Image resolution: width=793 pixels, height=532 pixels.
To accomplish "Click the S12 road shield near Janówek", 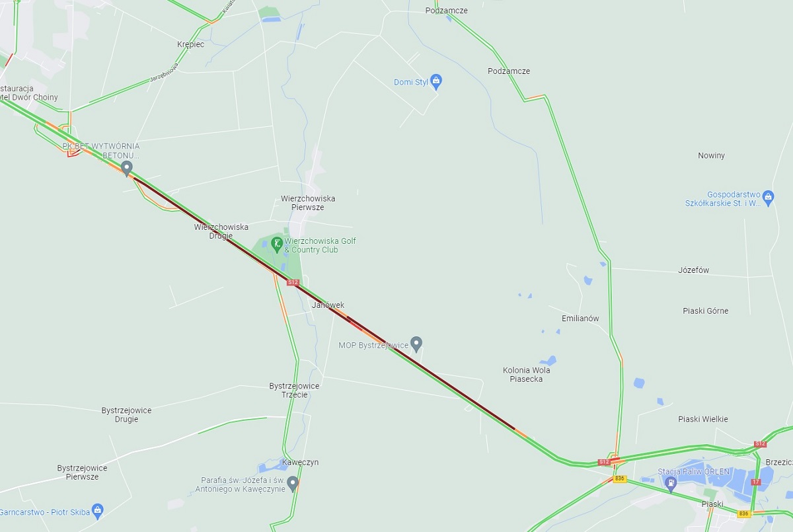I will coord(293,282).
